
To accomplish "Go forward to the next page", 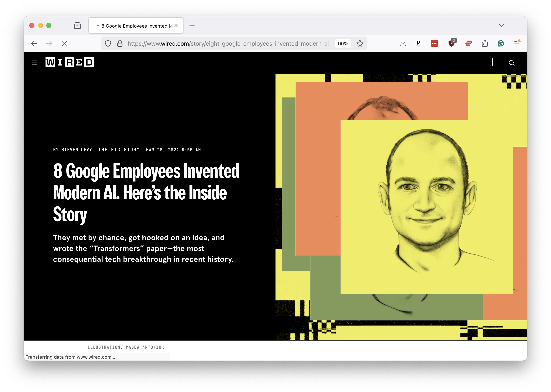I will pyautogui.click(x=49, y=44).
